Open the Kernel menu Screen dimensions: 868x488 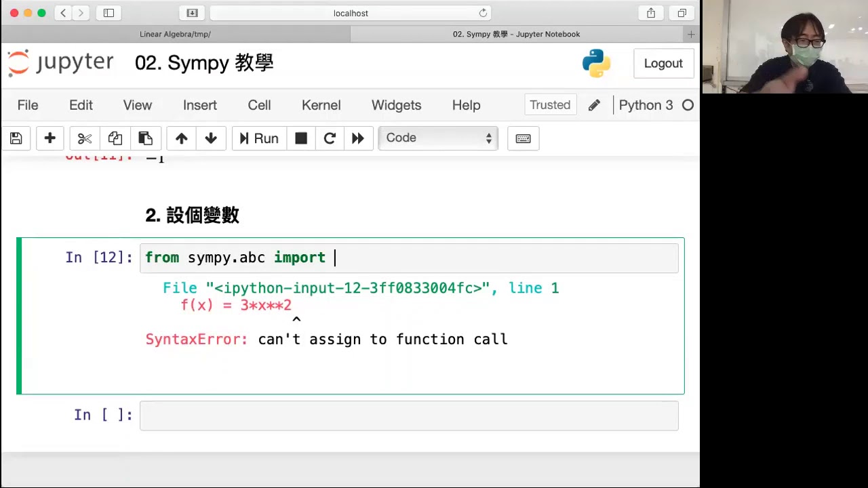pos(321,105)
